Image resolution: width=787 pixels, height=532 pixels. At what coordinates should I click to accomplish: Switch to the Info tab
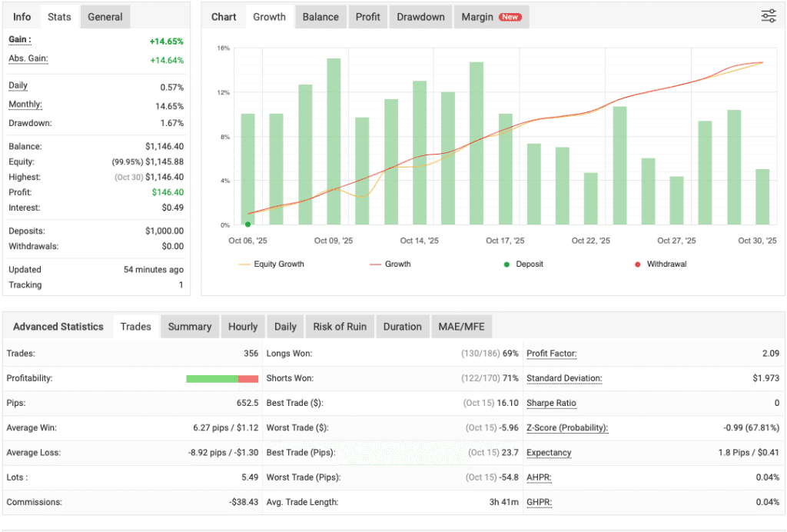click(x=21, y=16)
